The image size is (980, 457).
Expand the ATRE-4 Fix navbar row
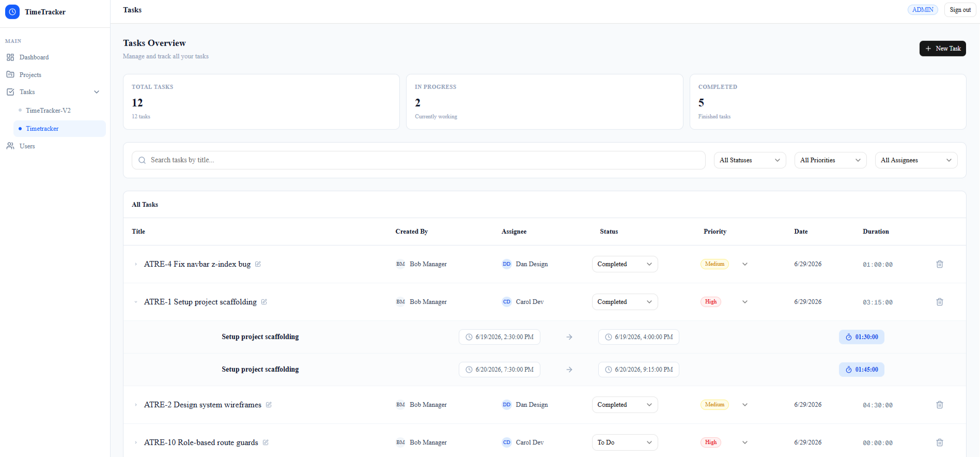pyautogui.click(x=136, y=264)
